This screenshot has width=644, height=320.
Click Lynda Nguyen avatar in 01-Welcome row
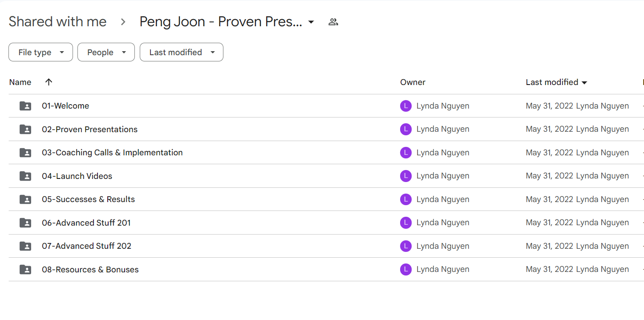406,106
